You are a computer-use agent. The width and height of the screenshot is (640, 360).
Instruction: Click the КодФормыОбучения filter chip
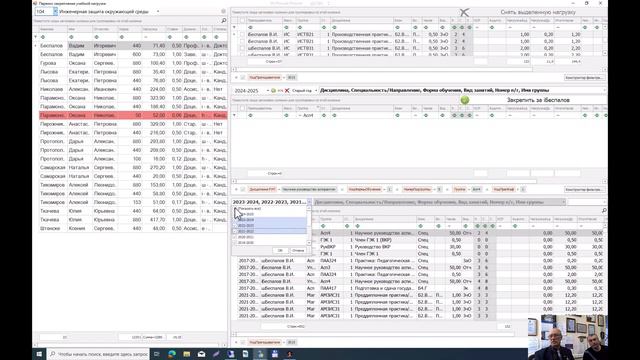pos(364,189)
